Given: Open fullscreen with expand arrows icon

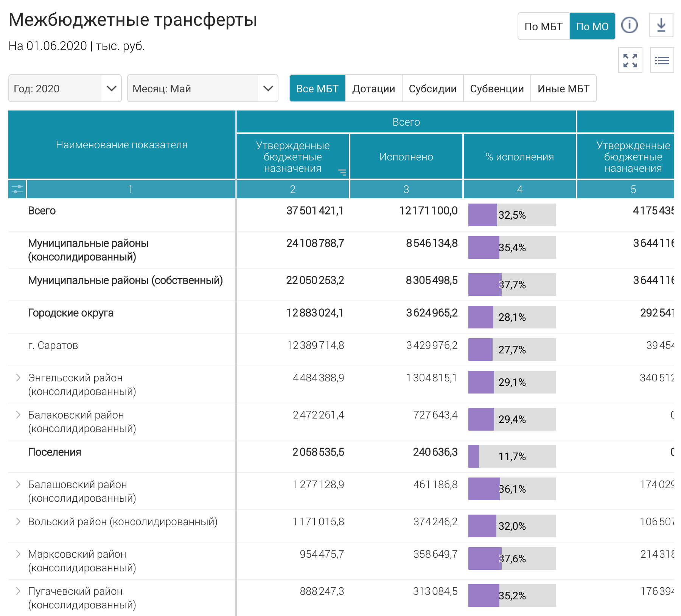Looking at the screenshot, I should [x=630, y=60].
